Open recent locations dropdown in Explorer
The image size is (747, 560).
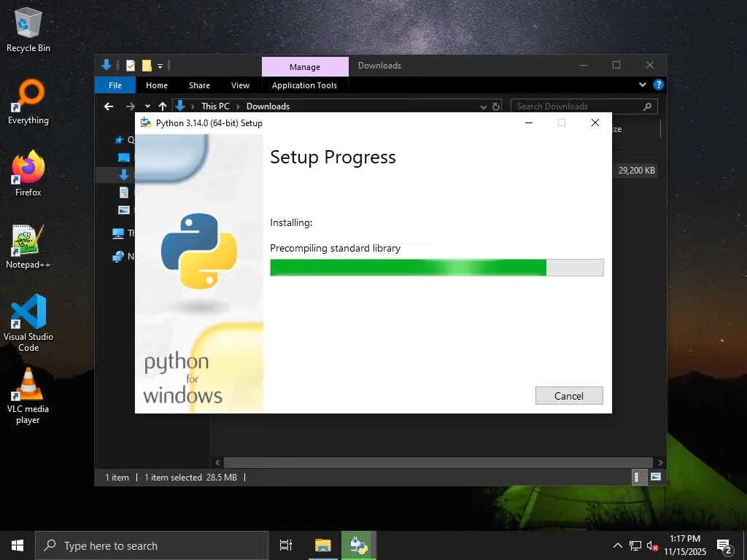[x=147, y=106]
